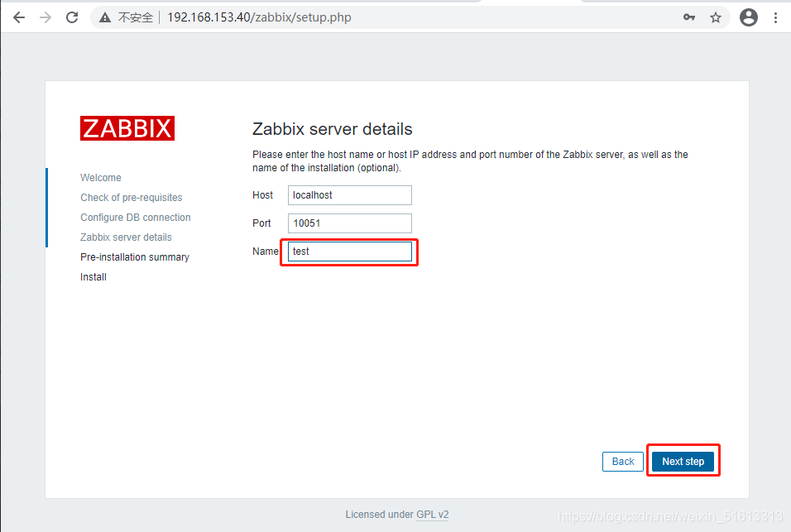Click the Host input field
Image resolution: width=791 pixels, height=532 pixels.
tap(350, 195)
